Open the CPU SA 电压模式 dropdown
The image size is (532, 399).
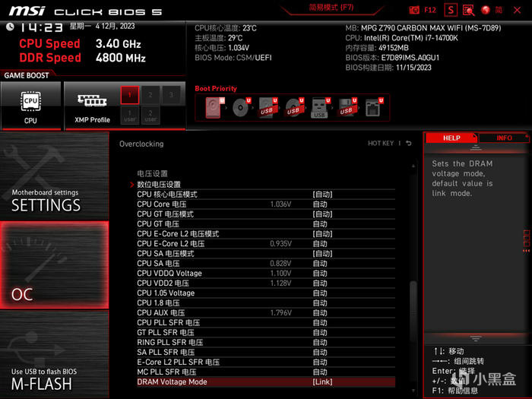tap(322, 253)
